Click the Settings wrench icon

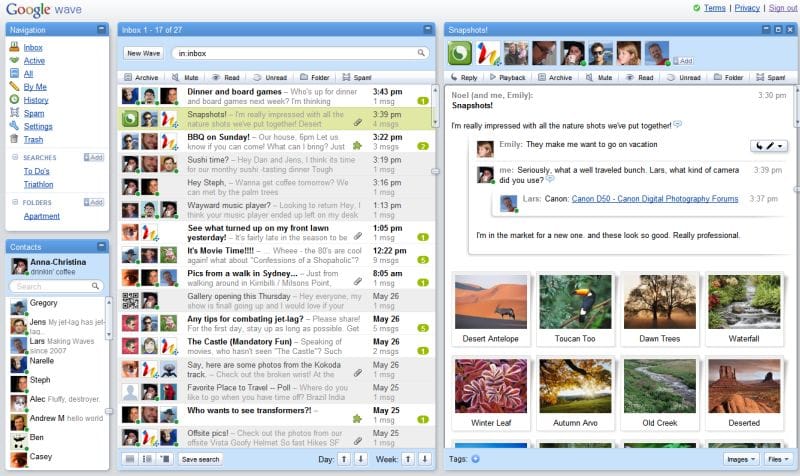(x=14, y=126)
